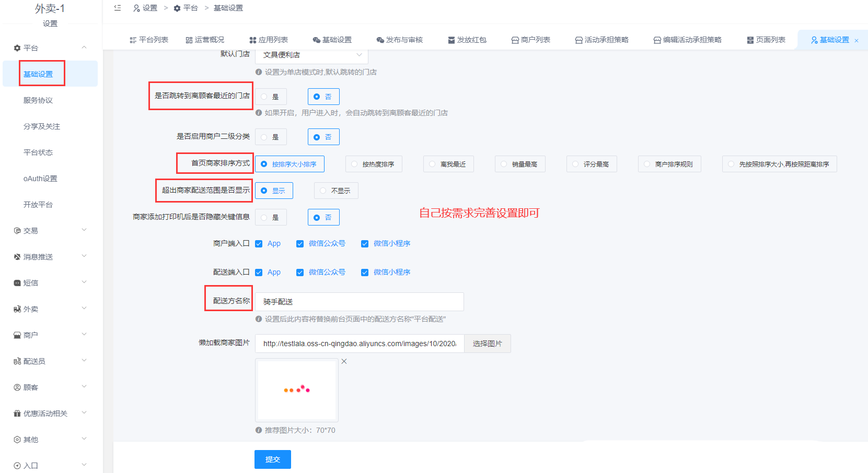Viewport: 868px width, 473px height.
Task: Click the 短信 sidebar icon
Action: [x=17, y=283]
